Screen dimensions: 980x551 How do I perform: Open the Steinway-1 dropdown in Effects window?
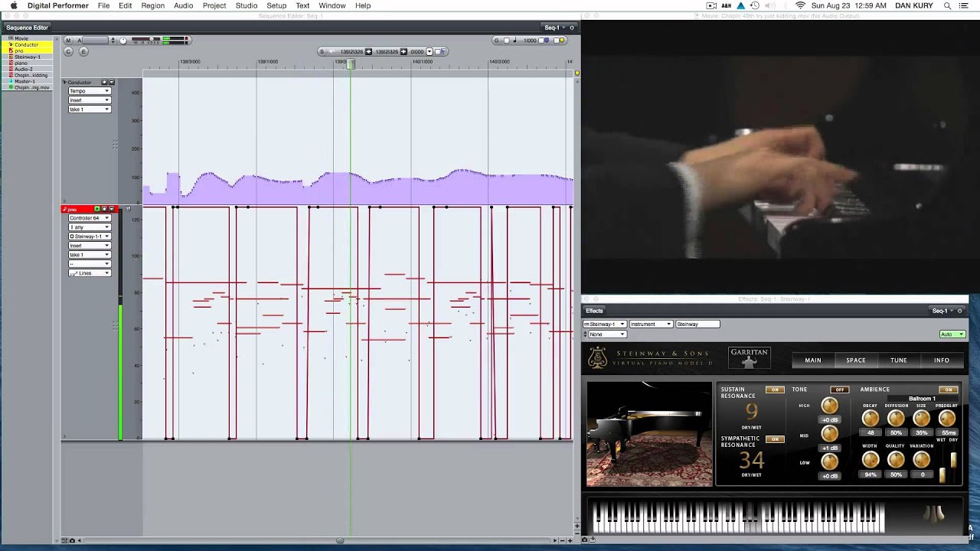(x=605, y=324)
